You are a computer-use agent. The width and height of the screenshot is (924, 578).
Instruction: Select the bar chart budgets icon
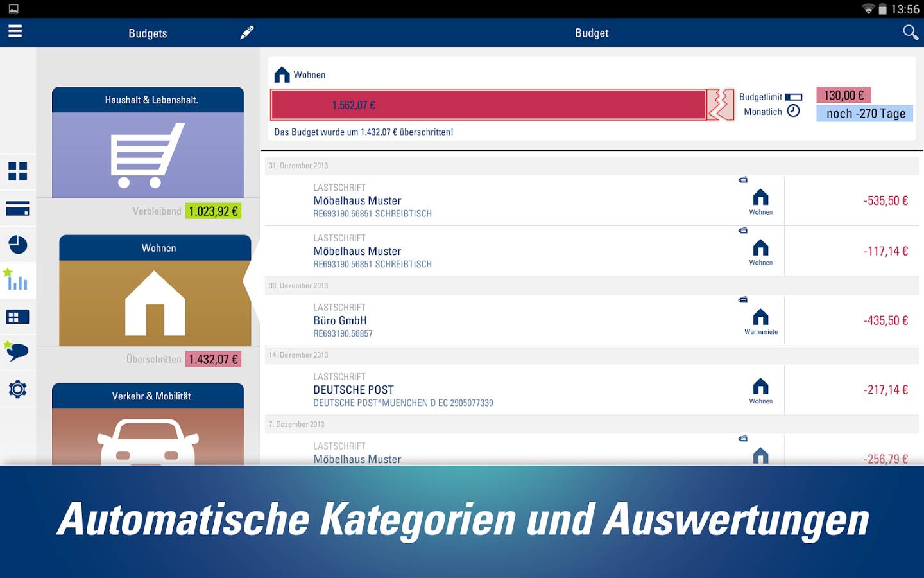[x=17, y=281]
